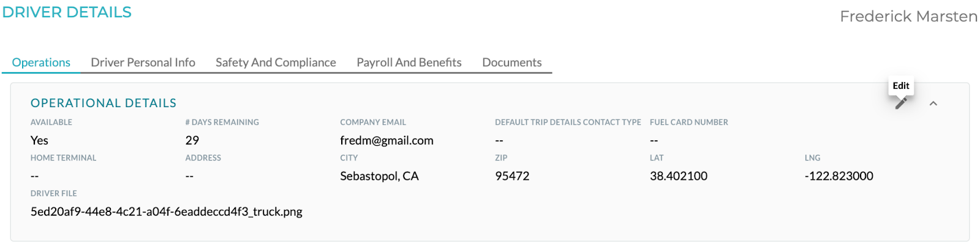Click the Fuel Card Number empty value
This screenshot has width=980, height=245.
tap(654, 141)
